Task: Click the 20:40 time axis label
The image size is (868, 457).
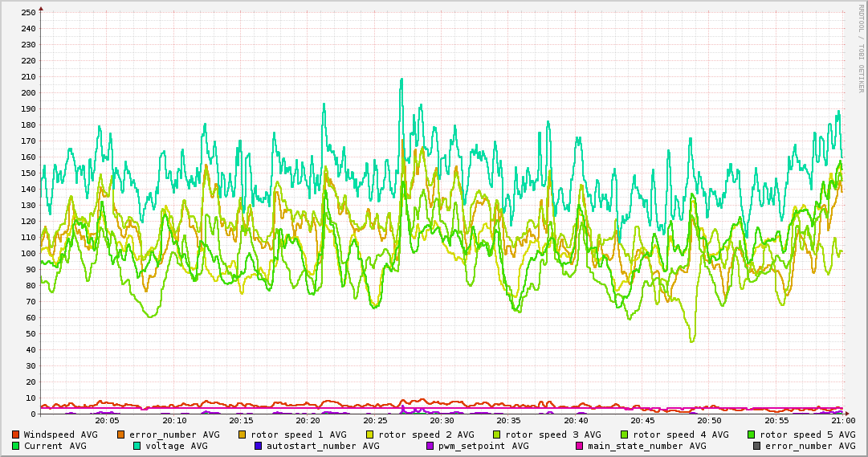Action: [x=576, y=420]
